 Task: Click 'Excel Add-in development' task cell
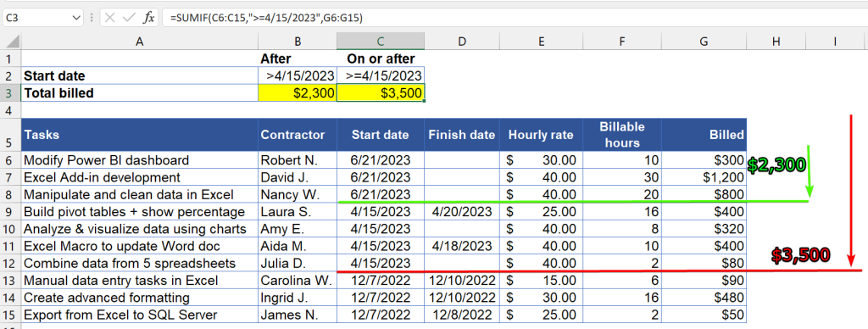pos(139,177)
